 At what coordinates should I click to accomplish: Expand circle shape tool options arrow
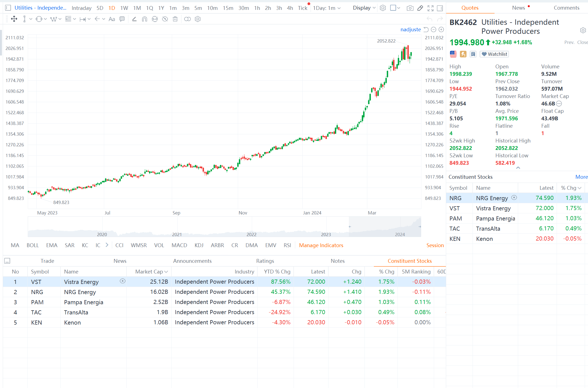click(x=45, y=19)
